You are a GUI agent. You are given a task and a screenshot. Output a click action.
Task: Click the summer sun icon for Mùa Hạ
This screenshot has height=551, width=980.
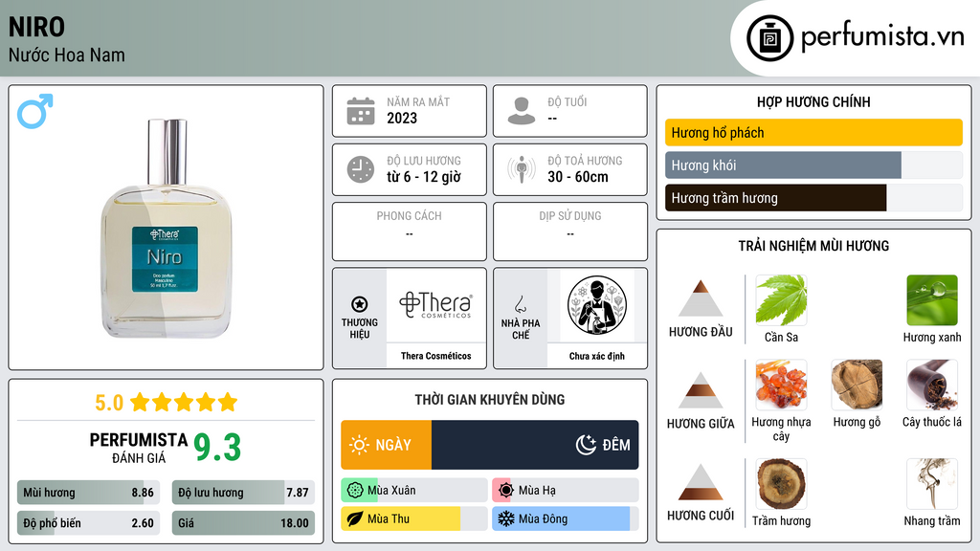[x=505, y=491]
